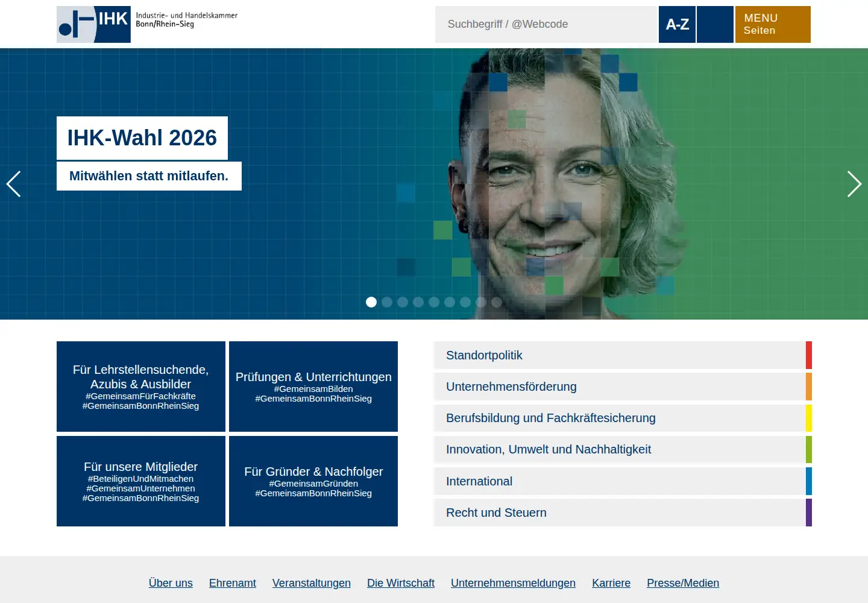Viewport: 868px width, 603px height.
Task: Open the Lehrstellensuchende, Azubis & Ausbilder tile
Action: 141,387
